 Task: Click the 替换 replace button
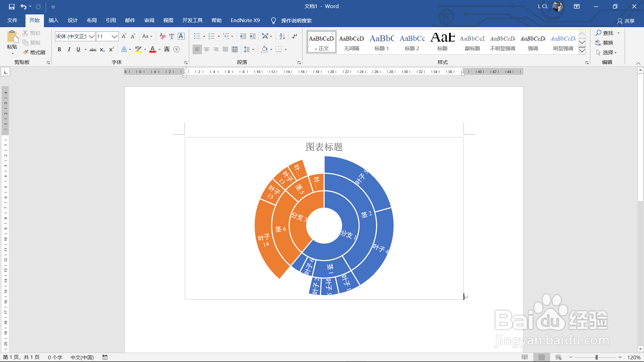click(604, 43)
